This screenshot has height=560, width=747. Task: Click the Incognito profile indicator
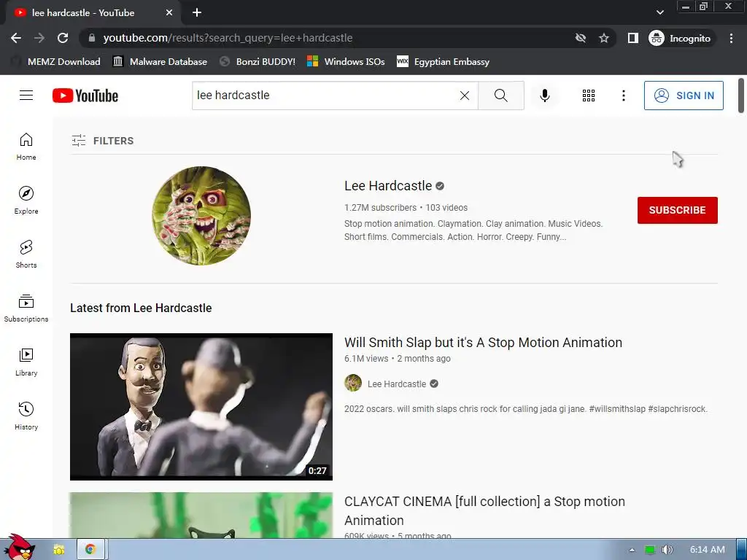(x=680, y=38)
